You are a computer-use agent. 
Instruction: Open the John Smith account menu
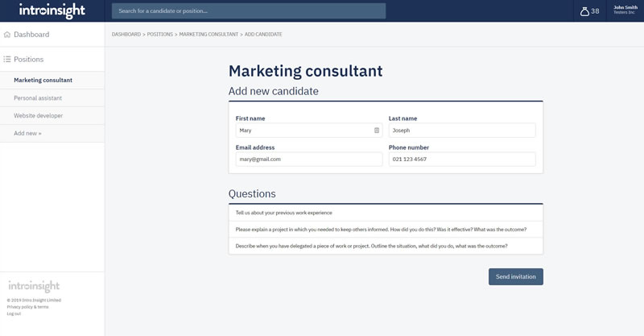point(625,10)
